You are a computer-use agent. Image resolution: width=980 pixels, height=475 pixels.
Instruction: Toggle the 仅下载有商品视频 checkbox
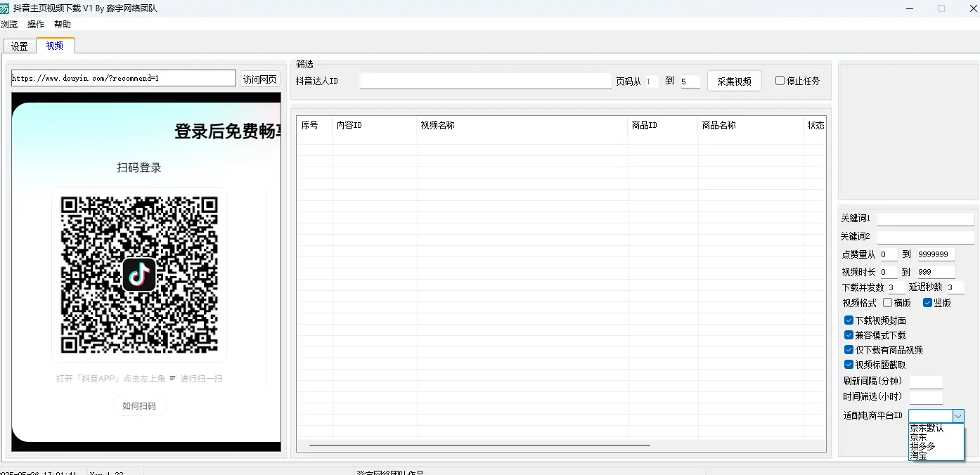(849, 350)
